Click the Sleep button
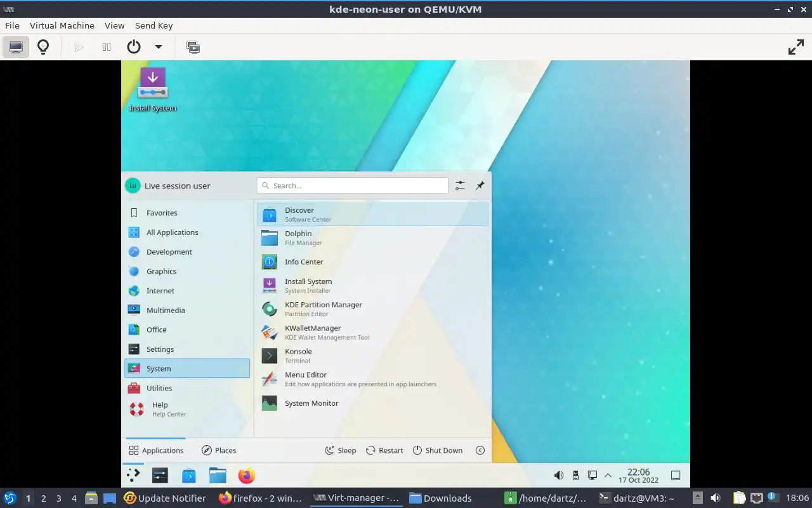This screenshot has width=812, height=508. pos(341,450)
